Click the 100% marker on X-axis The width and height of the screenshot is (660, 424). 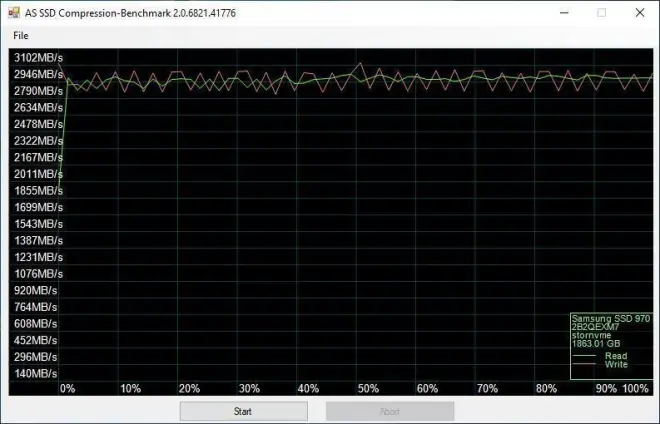point(636,389)
